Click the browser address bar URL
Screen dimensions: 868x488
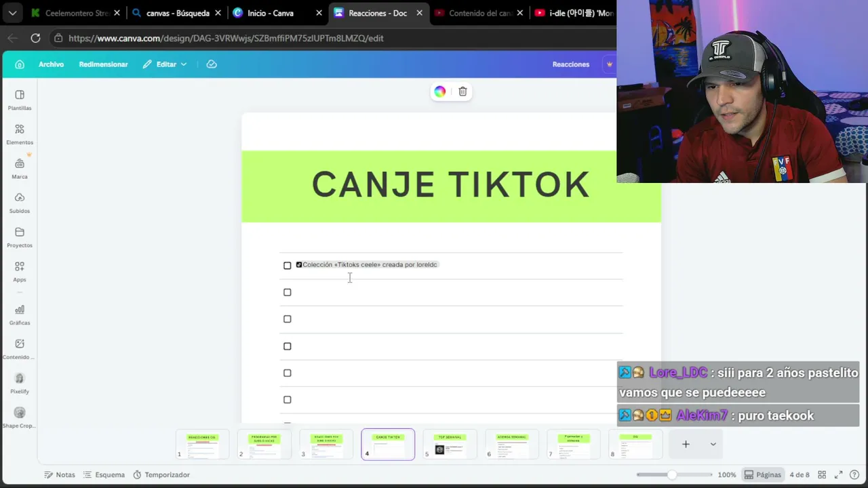pos(226,38)
